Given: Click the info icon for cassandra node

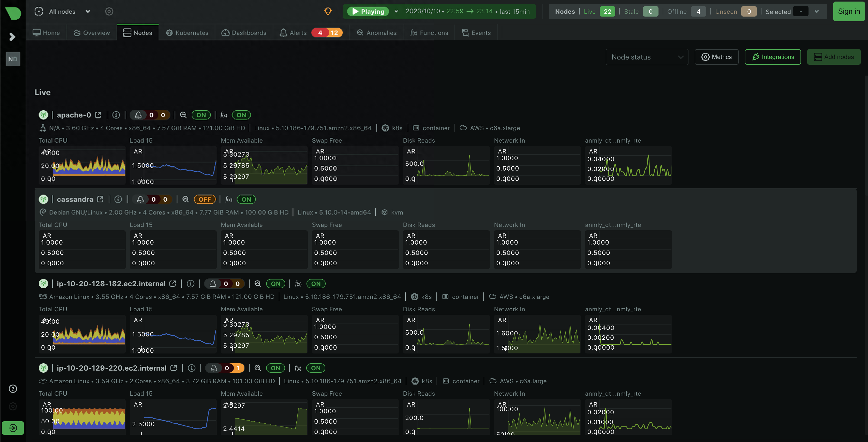Looking at the screenshot, I should [x=118, y=199].
